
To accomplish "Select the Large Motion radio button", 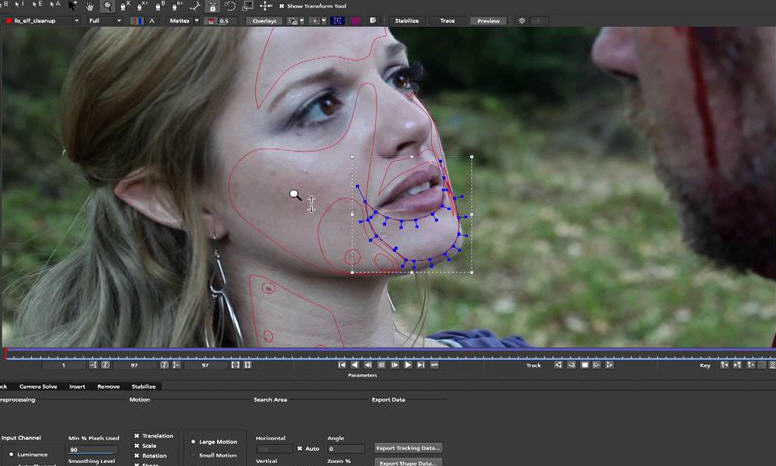I will [x=193, y=442].
